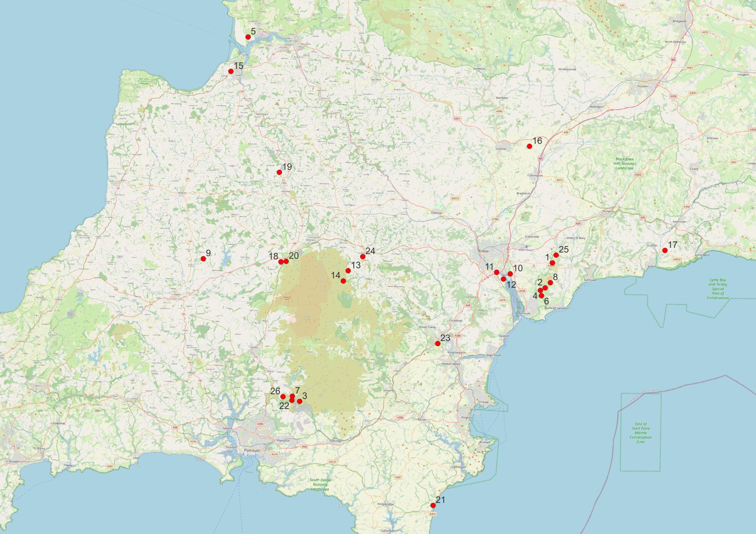Click the Plymouth city label
This screenshot has width=756, height=534.
tap(252, 451)
